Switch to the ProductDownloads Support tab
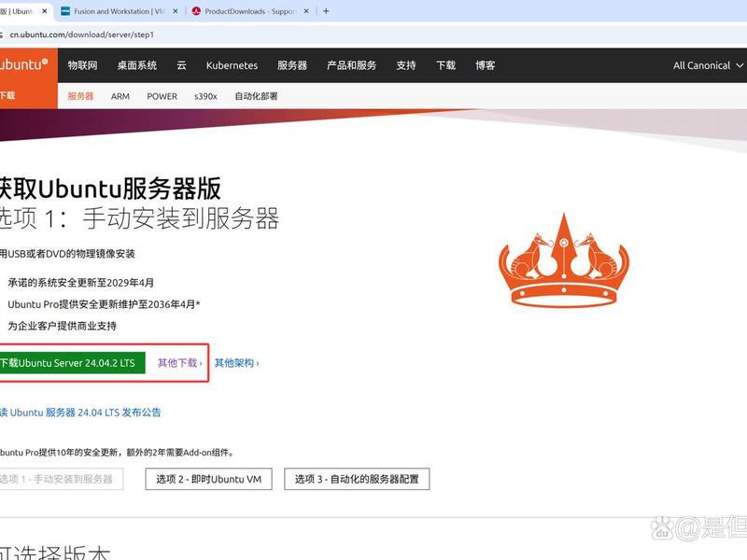The width and height of the screenshot is (747, 560). [250, 11]
